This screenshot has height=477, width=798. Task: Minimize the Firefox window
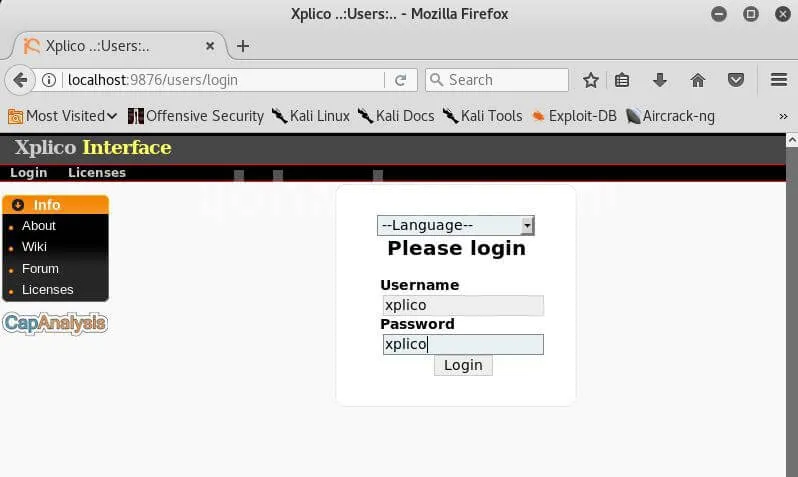point(719,14)
